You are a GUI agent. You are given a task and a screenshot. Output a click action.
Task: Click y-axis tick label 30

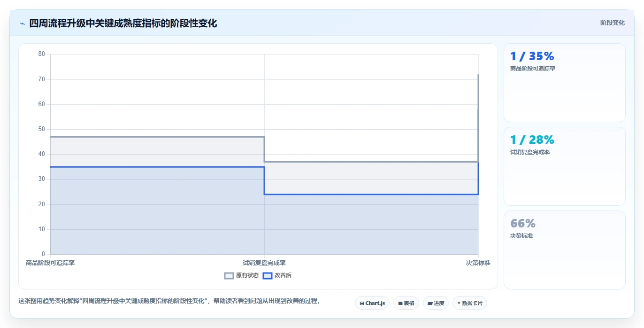[42, 179]
